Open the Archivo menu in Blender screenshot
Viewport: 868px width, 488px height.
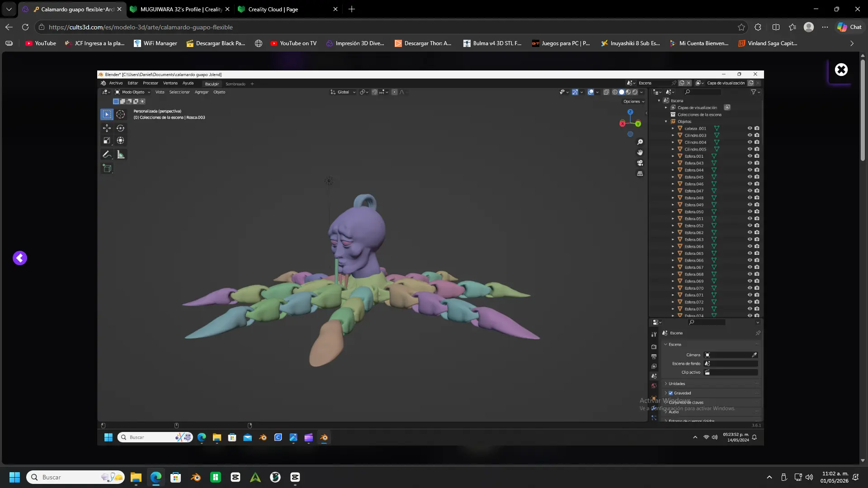point(116,83)
